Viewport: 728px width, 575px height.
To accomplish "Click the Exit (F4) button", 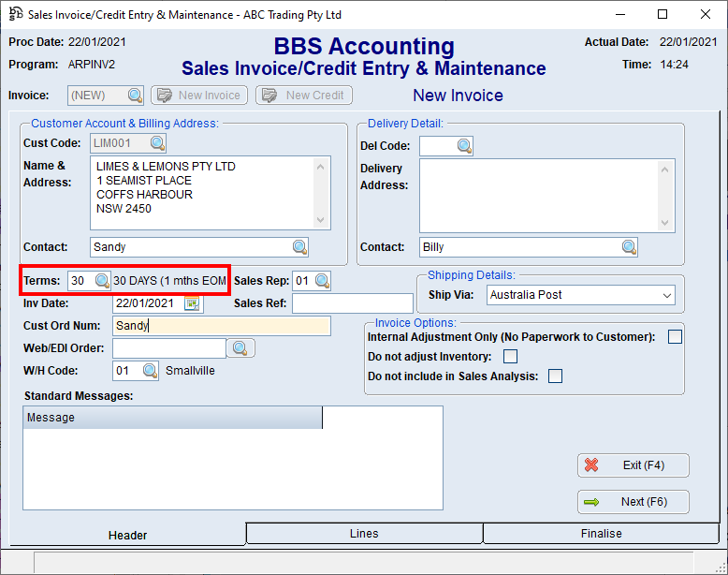I will click(x=633, y=465).
